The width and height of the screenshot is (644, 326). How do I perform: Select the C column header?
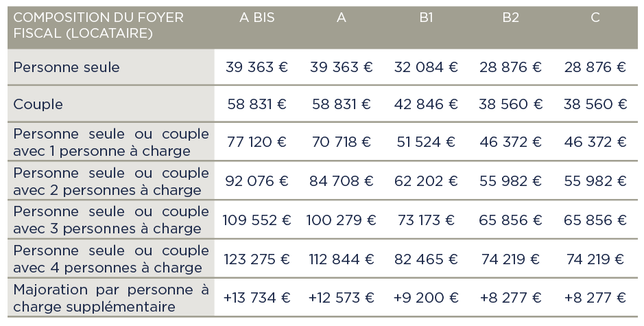[595, 19]
